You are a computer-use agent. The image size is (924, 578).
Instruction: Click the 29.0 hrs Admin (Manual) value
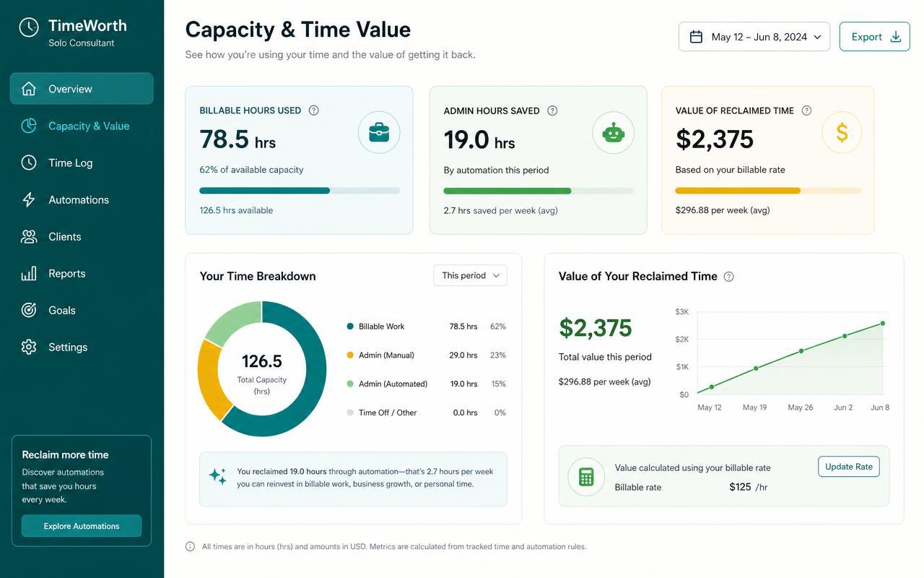463,355
